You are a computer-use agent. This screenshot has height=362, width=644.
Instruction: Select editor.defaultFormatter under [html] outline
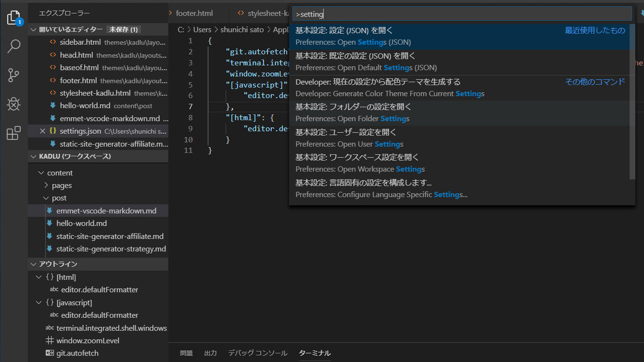point(98,289)
